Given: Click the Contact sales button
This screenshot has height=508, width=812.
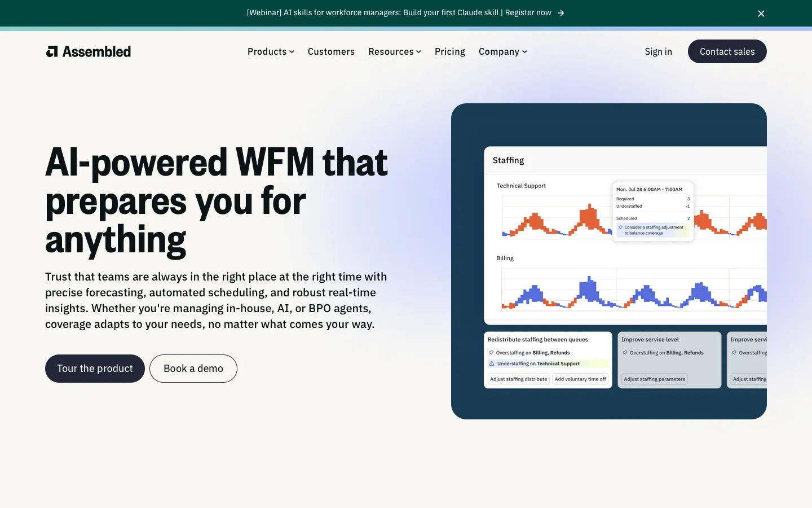Looking at the screenshot, I should point(727,51).
